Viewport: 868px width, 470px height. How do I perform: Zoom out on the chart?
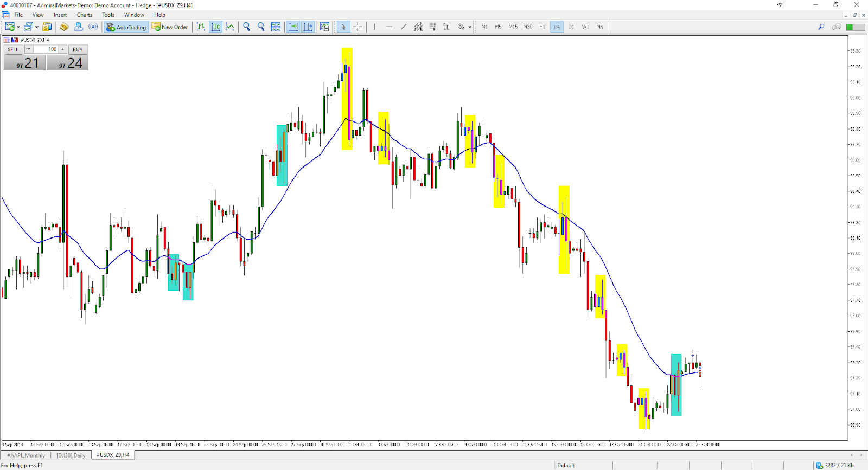pos(261,27)
